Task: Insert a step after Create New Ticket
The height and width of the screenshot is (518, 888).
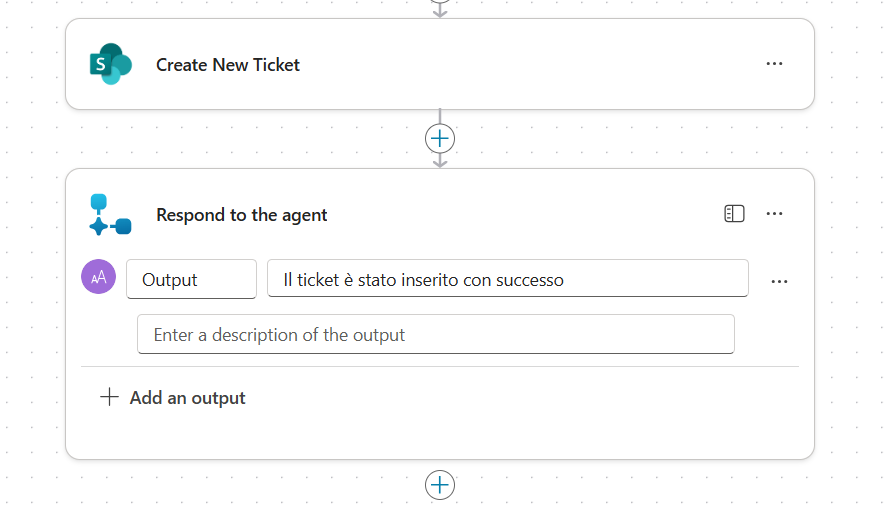Action: point(440,138)
